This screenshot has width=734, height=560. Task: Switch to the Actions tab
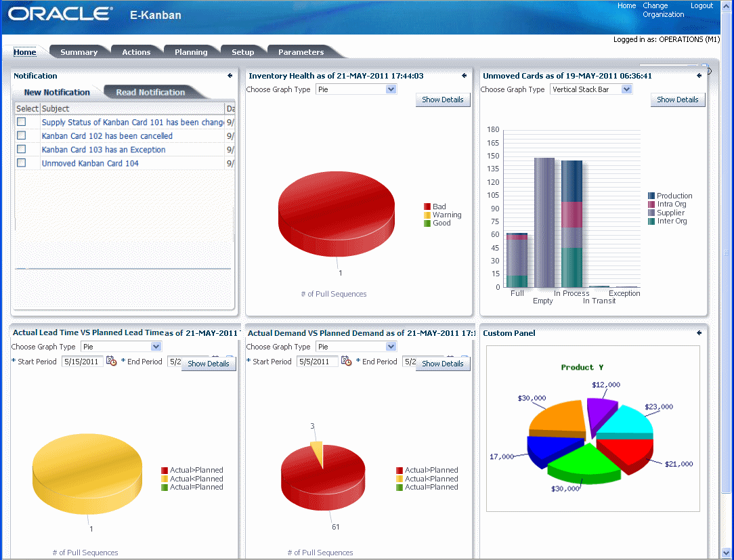pos(136,52)
